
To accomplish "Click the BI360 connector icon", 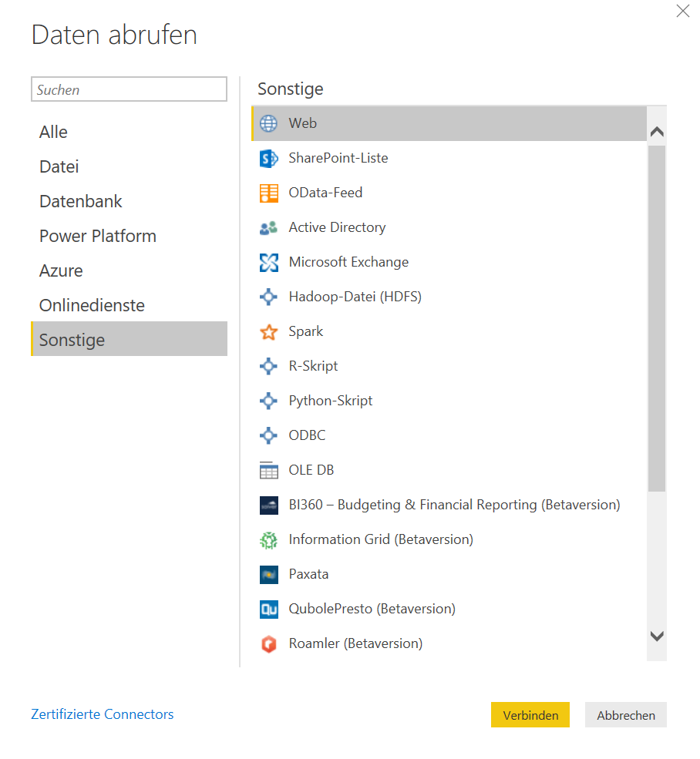I will pyautogui.click(x=268, y=505).
